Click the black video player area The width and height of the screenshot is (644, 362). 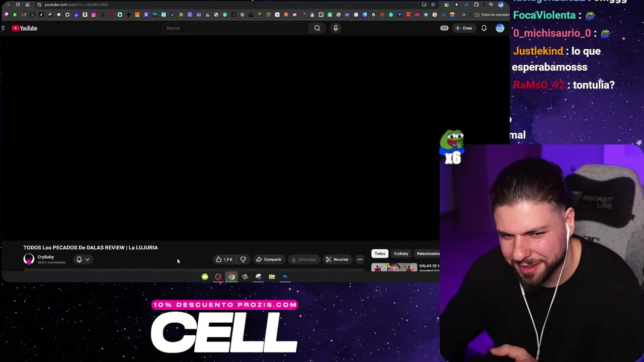(220, 138)
